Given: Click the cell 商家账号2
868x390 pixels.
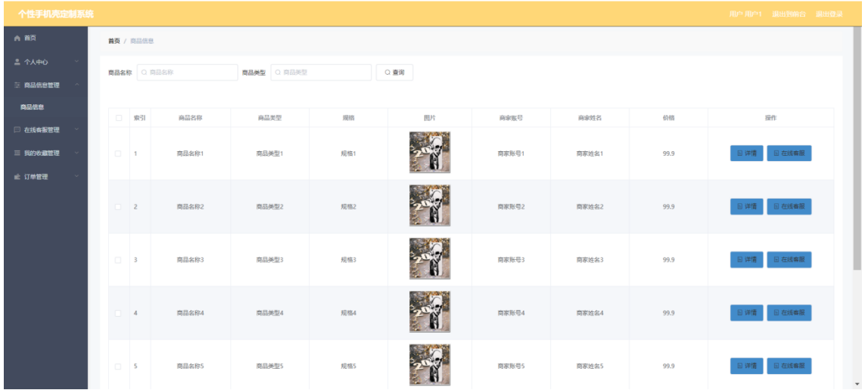Looking at the screenshot, I should click(511, 207).
